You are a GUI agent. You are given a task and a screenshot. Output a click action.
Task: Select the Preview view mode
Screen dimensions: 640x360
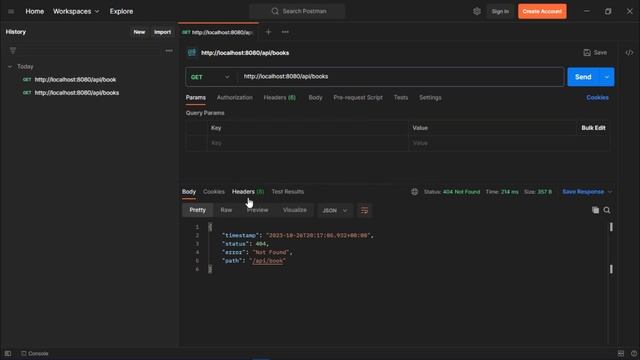point(258,210)
